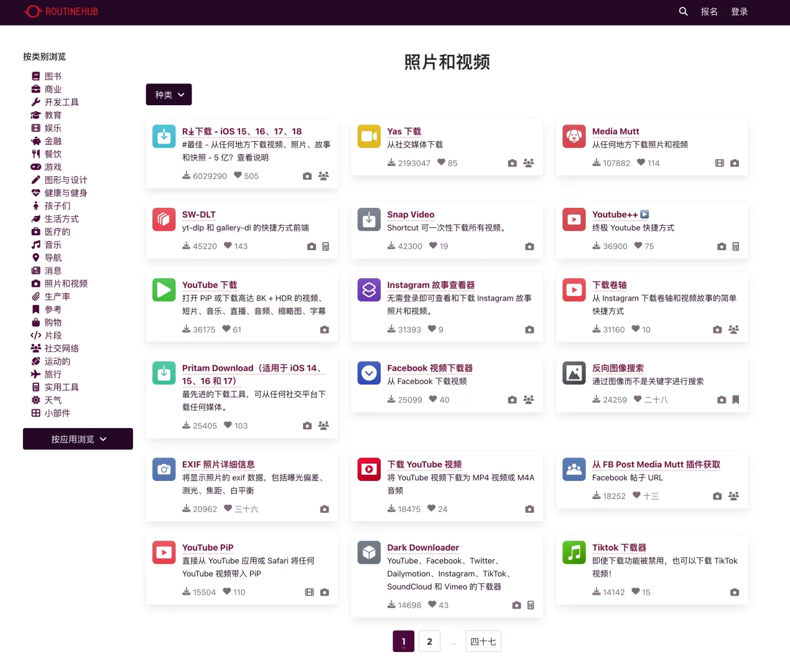790x672 pixels.
Task: Open the SW-DLT shortcut link
Action: point(199,214)
